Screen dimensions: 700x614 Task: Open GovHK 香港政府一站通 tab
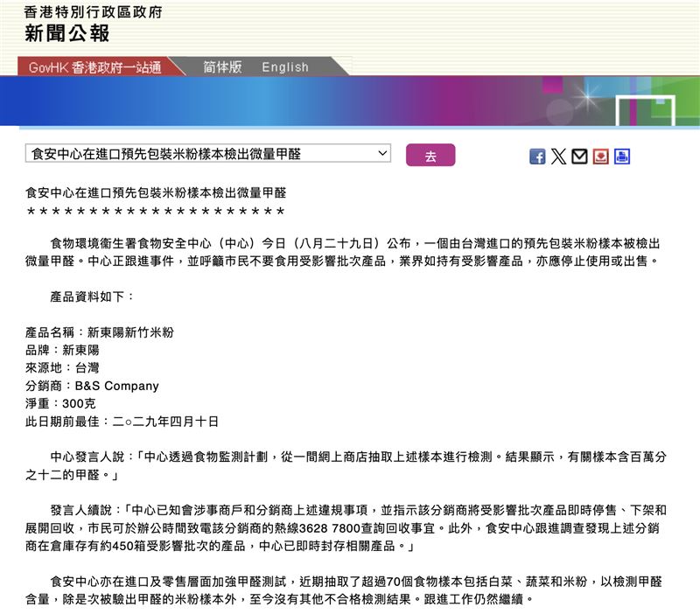pyautogui.click(x=95, y=67)
